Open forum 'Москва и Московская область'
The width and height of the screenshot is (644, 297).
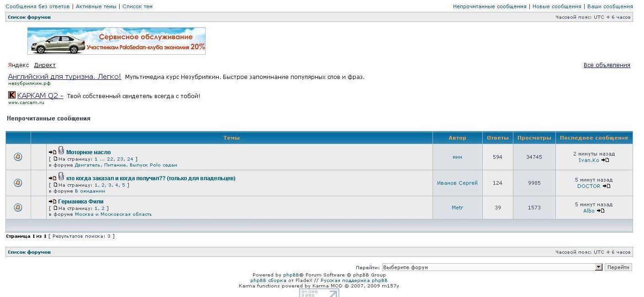tap(113, 214)
